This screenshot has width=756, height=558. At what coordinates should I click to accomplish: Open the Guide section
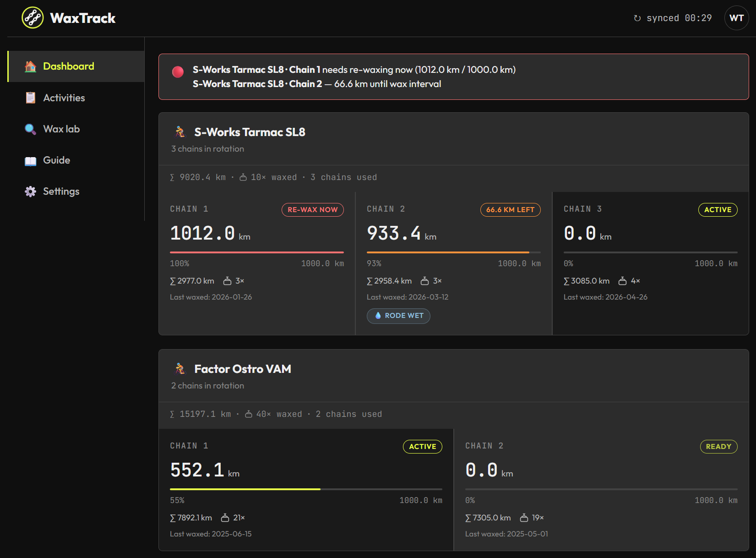[x=76, y=160]
